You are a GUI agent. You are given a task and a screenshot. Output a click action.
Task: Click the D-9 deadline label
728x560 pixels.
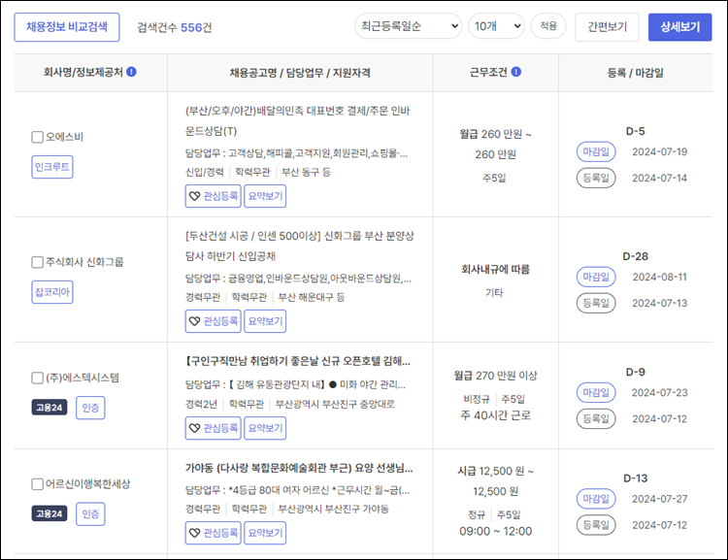click(635, 372)
